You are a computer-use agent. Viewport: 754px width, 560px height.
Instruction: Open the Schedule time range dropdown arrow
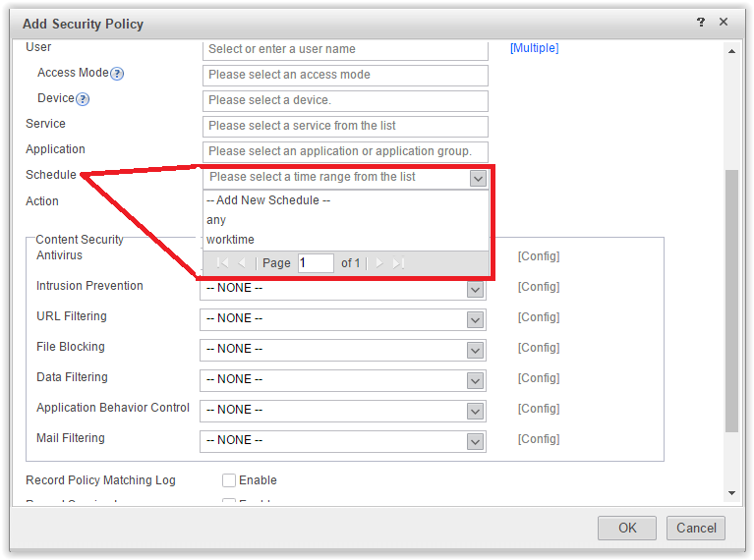[x=478, y=178]
